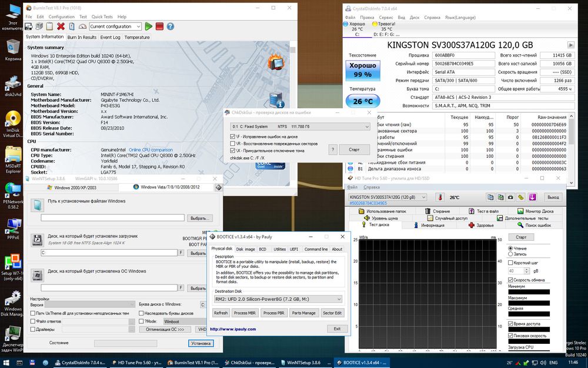Open the Версия dropdown in WinNTSetup
This screenshot has height=368, width=588.
(x=89, y=304)
